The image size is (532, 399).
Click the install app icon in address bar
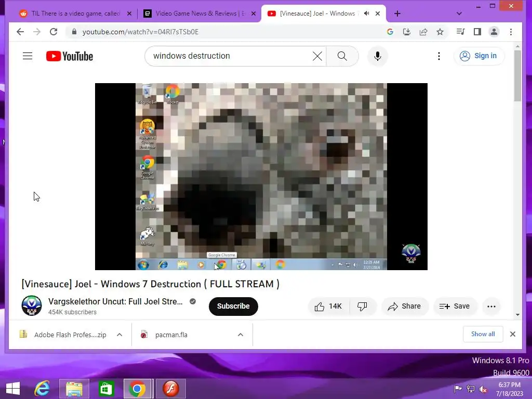tap(407, 32)
